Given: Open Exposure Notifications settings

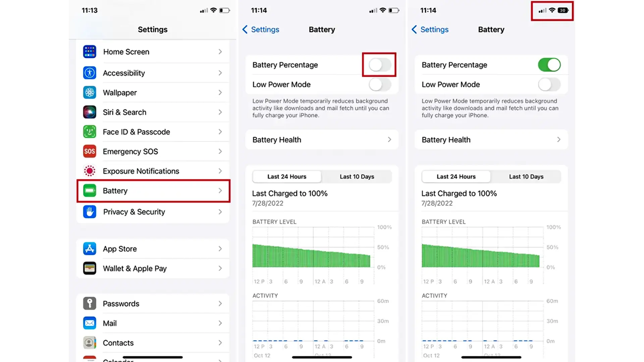Looking at the screenshot, I should click(x=153, y=171).
